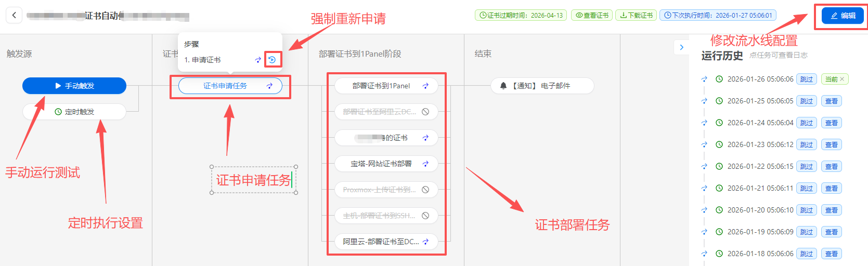This screenshot has width=868, height=266.
Task: Collapse the run history side panel
Action: pyautogui.click(x=681, y=47)
